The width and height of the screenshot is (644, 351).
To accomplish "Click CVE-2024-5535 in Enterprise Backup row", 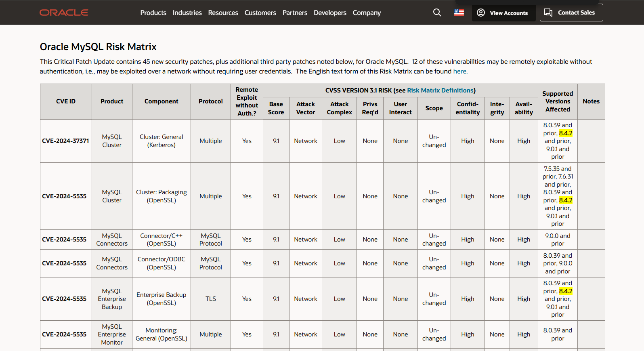I will pyautogui.click(x=66, y=299).
